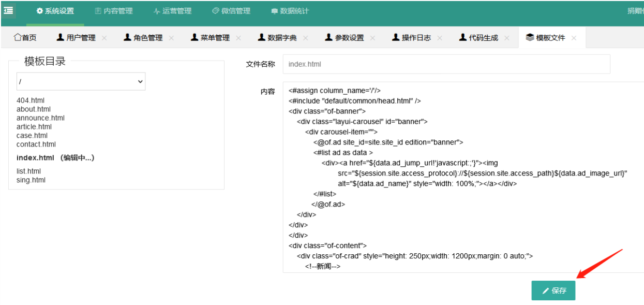
Task: Open article.html in template list
Action: pyautogui.click(x=34, y=127)
